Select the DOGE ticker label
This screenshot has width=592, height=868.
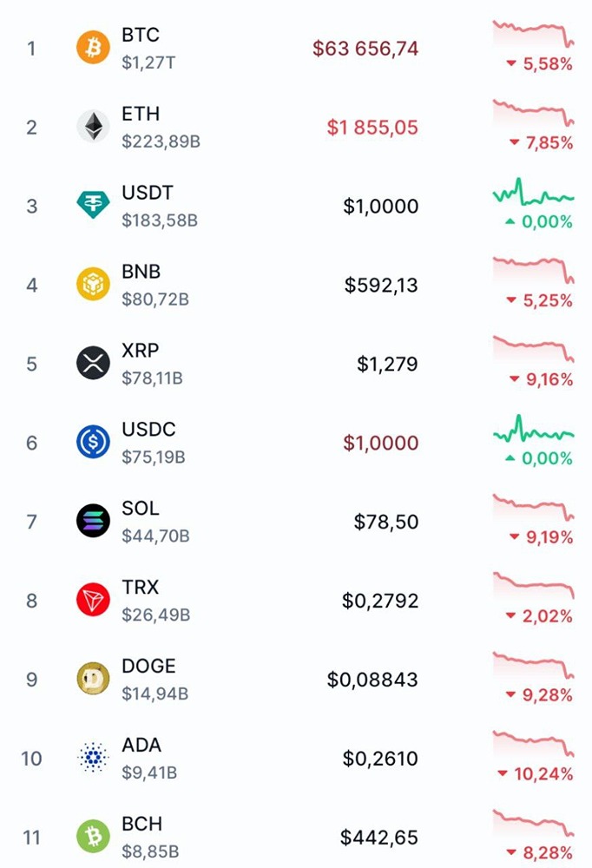148,667
